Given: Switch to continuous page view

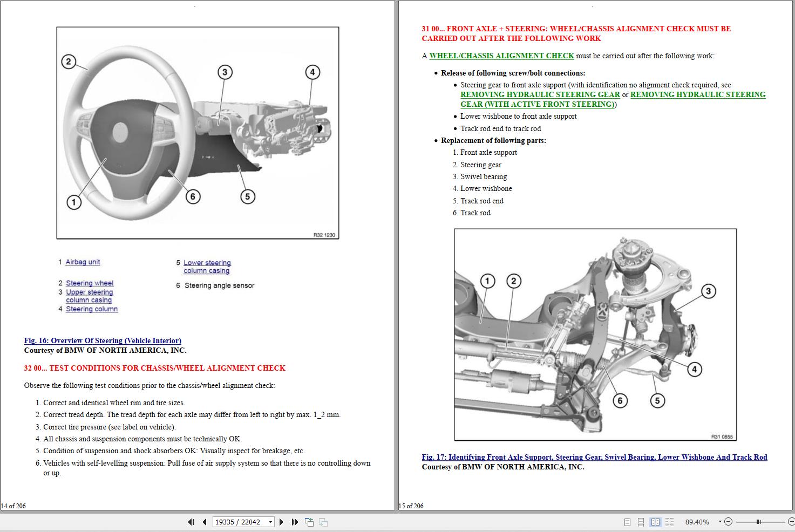Looking at the screenshot, I should [641, 522].
